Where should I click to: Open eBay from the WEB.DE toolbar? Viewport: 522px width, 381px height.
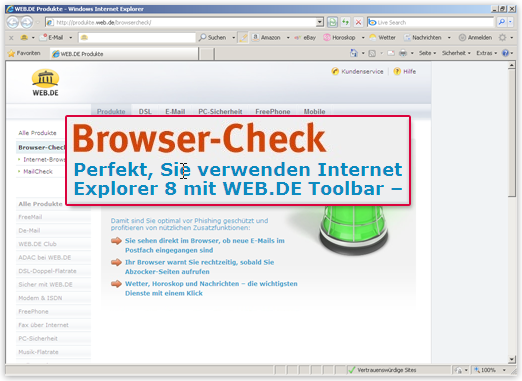click(305, 38)
